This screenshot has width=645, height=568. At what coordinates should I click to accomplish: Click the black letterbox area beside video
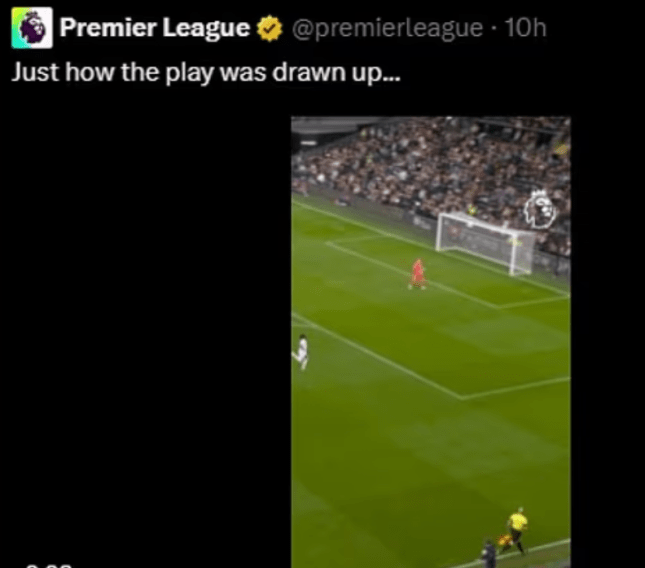click(146, 329)
